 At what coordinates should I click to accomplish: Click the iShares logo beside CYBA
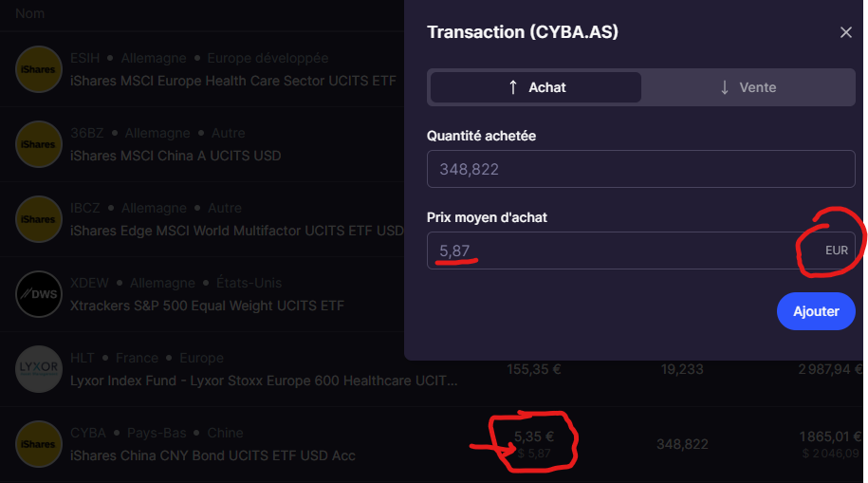39,444
